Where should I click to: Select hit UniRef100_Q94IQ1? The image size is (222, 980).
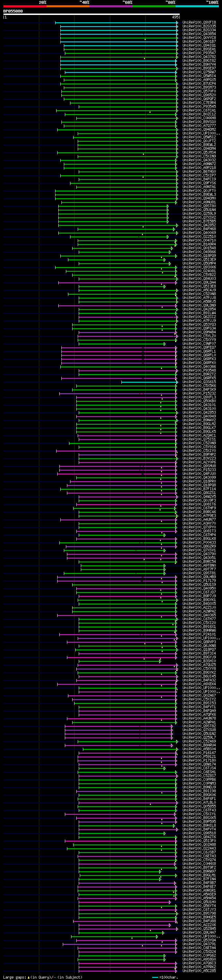pos(199,45)
